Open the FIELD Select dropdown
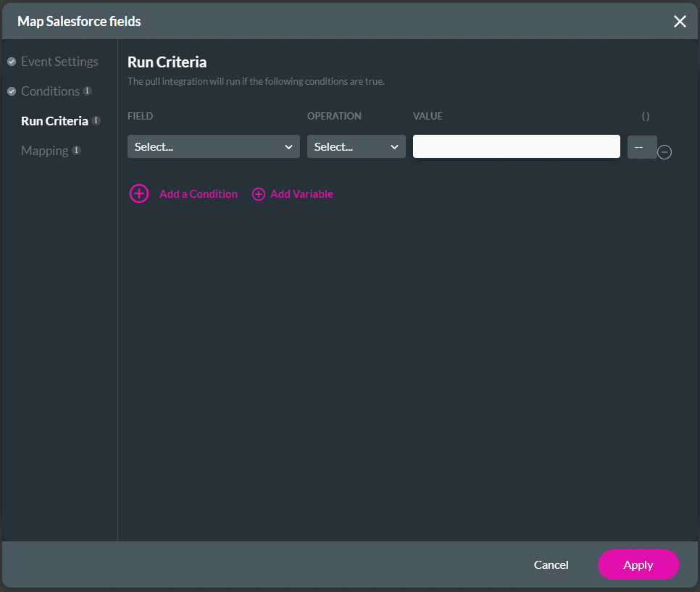The image size is (700, 592). pos(213,146)
